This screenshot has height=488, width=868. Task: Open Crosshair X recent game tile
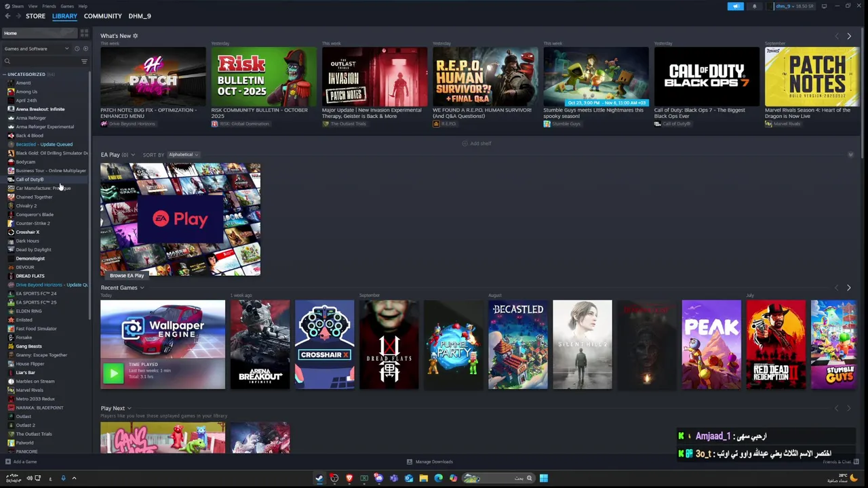click(324, 344)
